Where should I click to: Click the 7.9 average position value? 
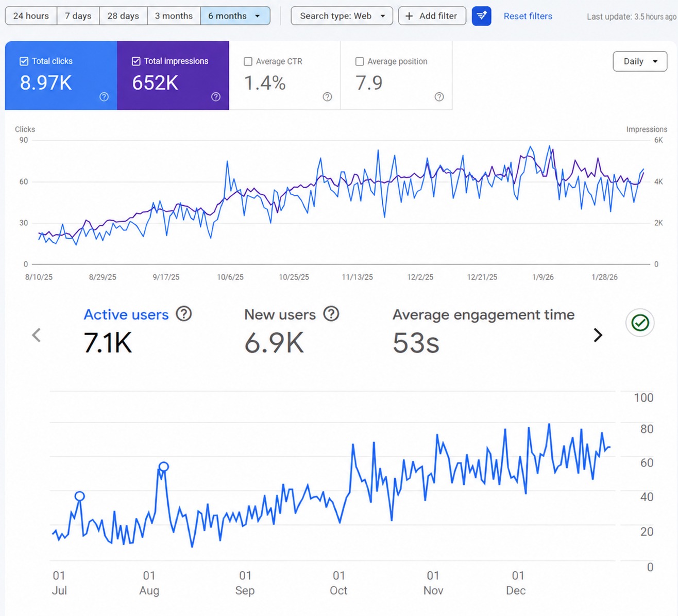point(369,83)
